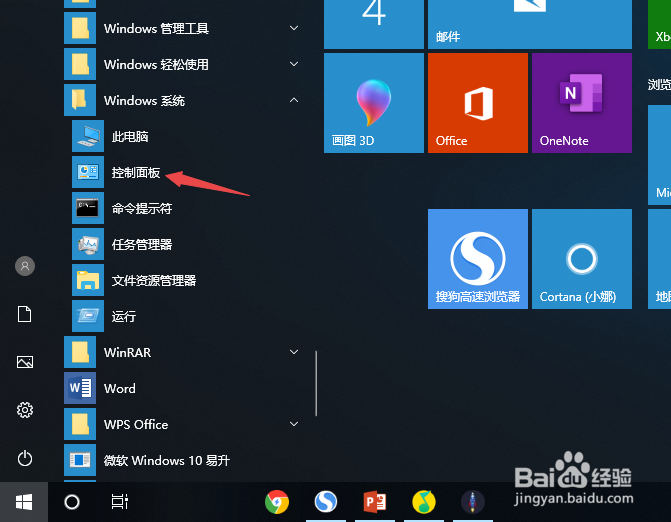671x522 pixels.
Task: Click the Windows 系统 folder icon
Action: (80, 100)
